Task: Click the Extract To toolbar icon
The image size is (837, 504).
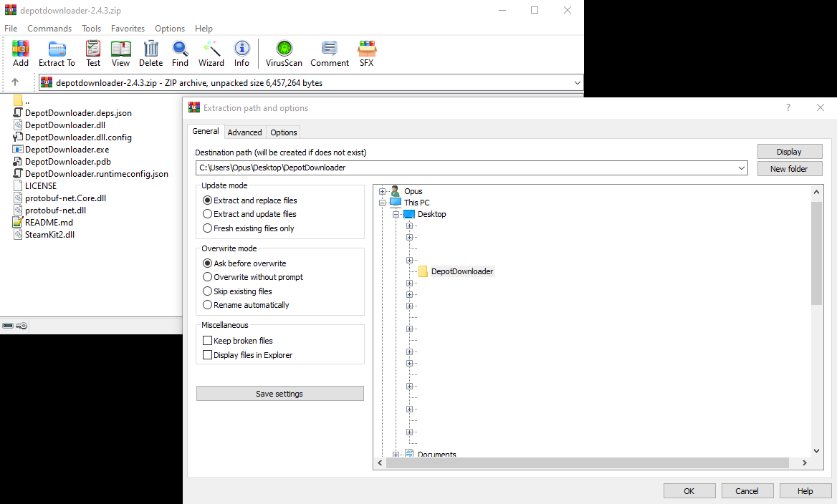Action: click(57, 49)
